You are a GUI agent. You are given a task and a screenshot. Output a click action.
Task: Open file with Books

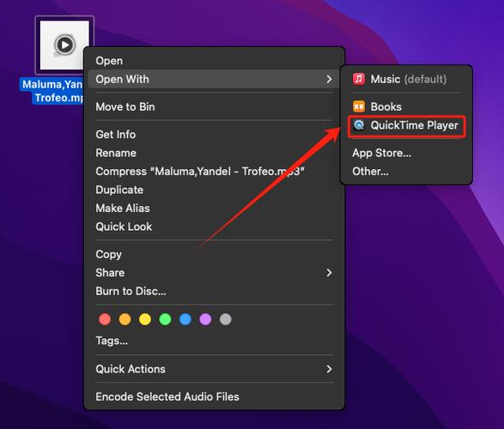[x=406, y=106]
